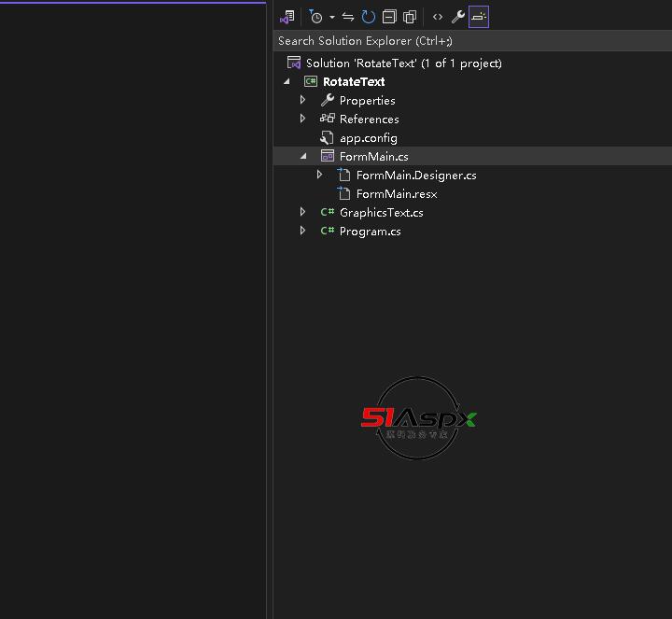Click the file icon beside FormMain.Designer.cs

pyautogui.click(x=343, y=175)
